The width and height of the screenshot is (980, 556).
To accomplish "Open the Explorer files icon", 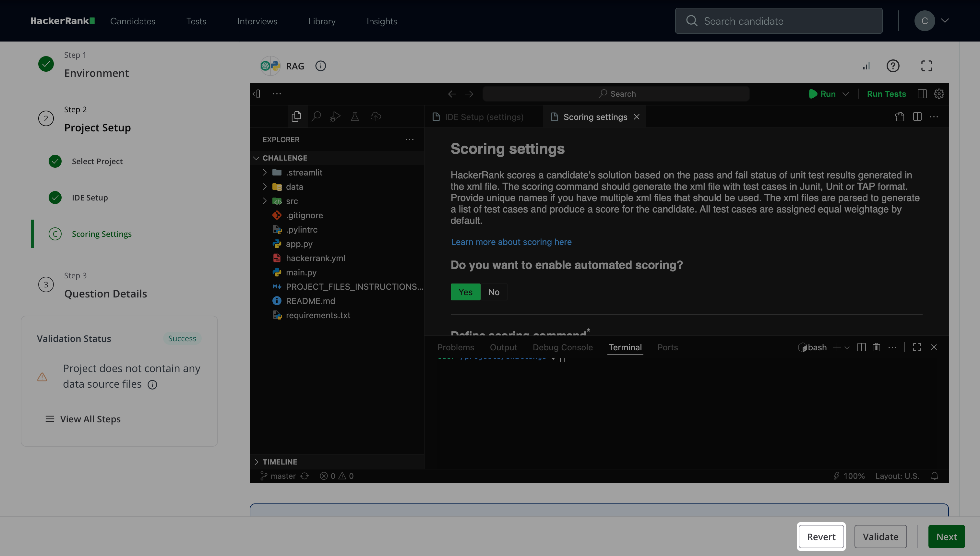I will point(296,116).
